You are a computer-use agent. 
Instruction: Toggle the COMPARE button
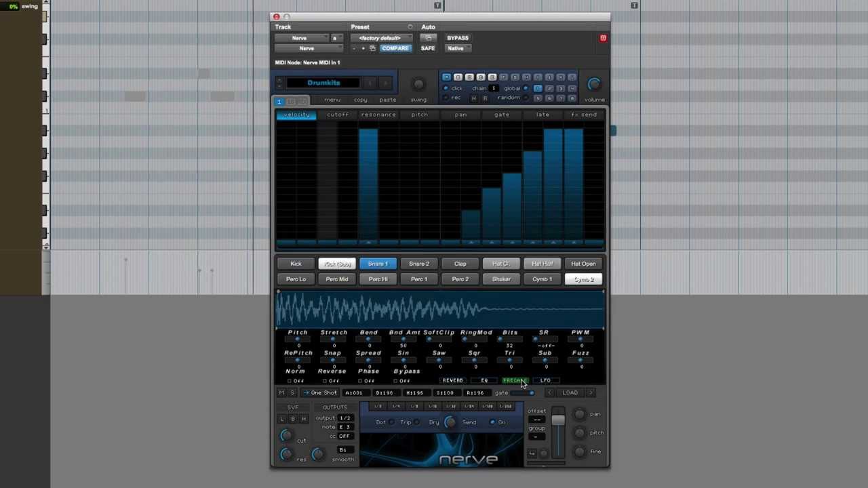coord(395,48)
